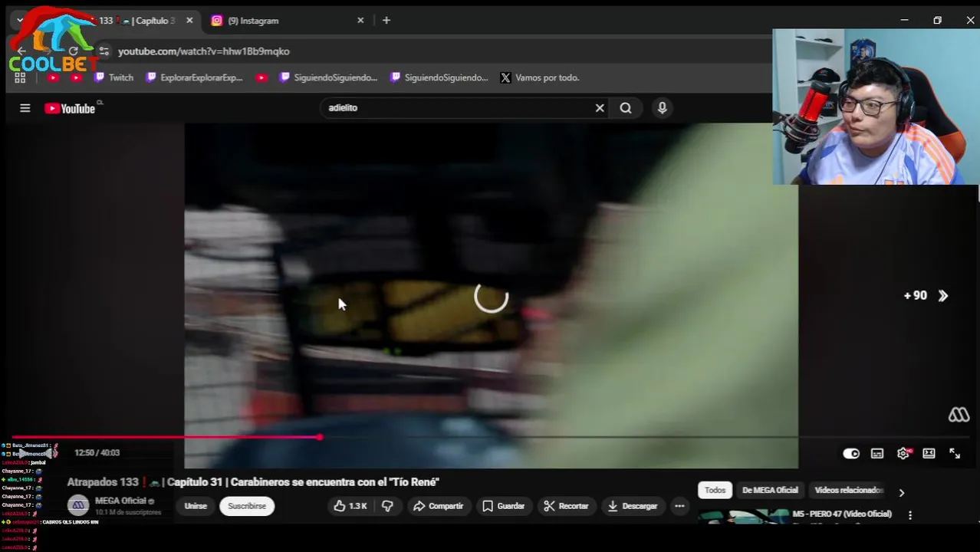Image resolution: width=980 pixels, height=552 pixels.
Task: Toggle the autoplay switch
Action: 851,453
